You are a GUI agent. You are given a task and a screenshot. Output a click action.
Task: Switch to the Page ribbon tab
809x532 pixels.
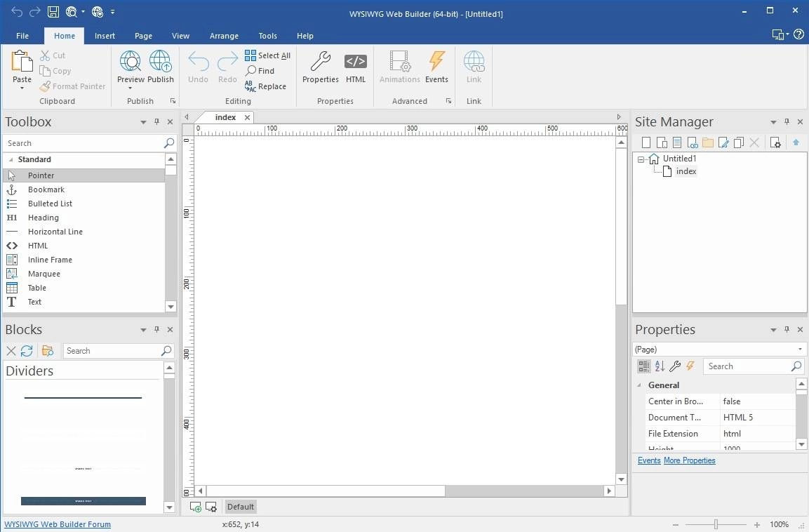pyautogui.click(x=143, y=36)
